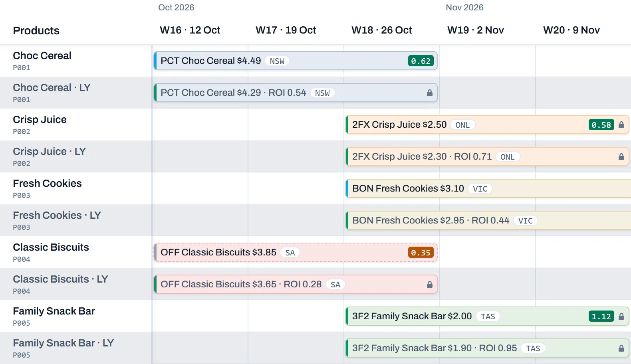Select the Crisp Juice · LY row label
Screen dimensions: 631x364
coord(76,156)
